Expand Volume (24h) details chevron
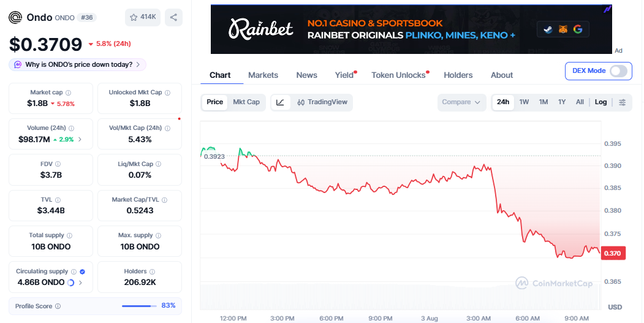Viewport: 644px width, 323px height. [80, 140]
